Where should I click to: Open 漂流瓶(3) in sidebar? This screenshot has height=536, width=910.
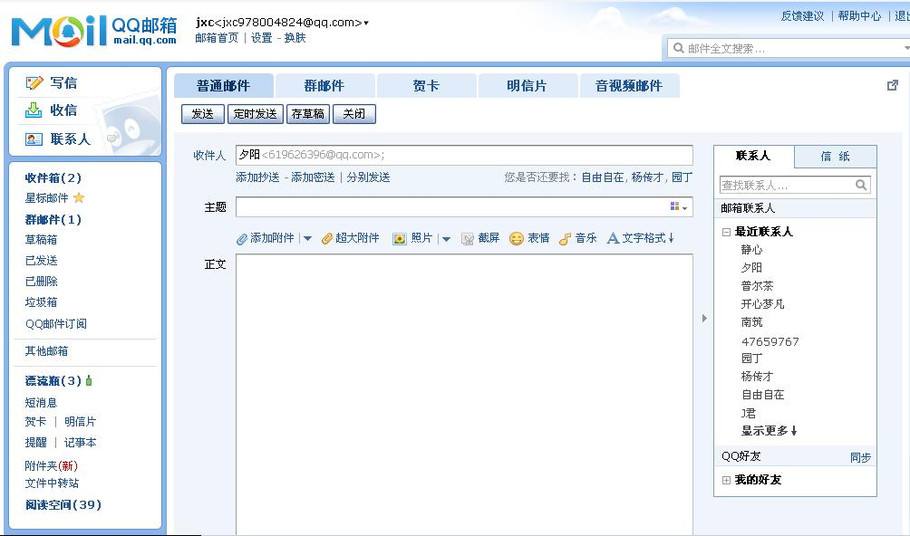pos(53,381)
